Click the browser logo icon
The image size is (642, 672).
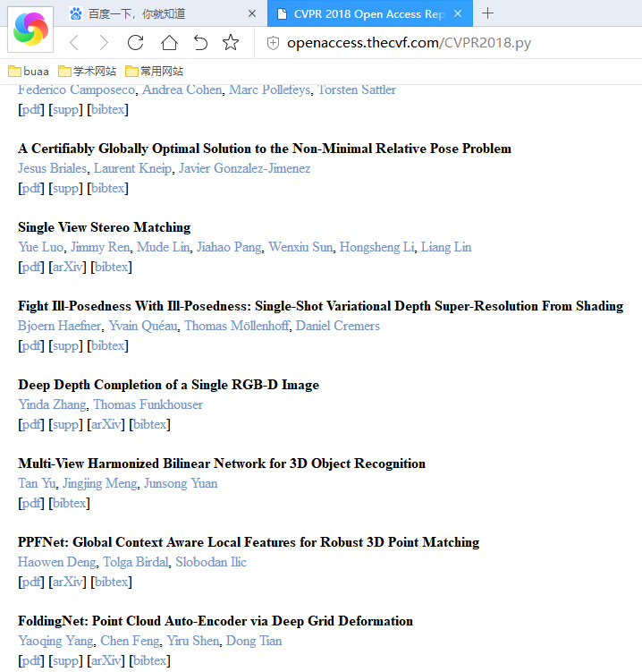(x=30, y=30)
